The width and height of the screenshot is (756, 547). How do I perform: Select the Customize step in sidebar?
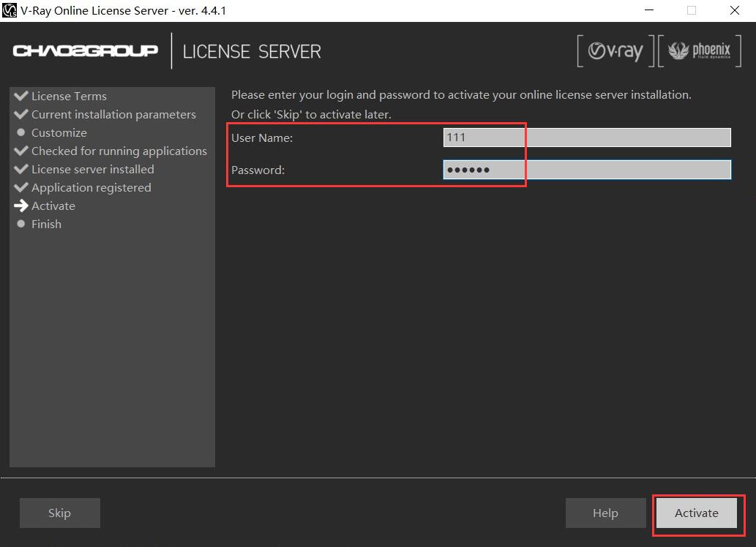point(59,132)
